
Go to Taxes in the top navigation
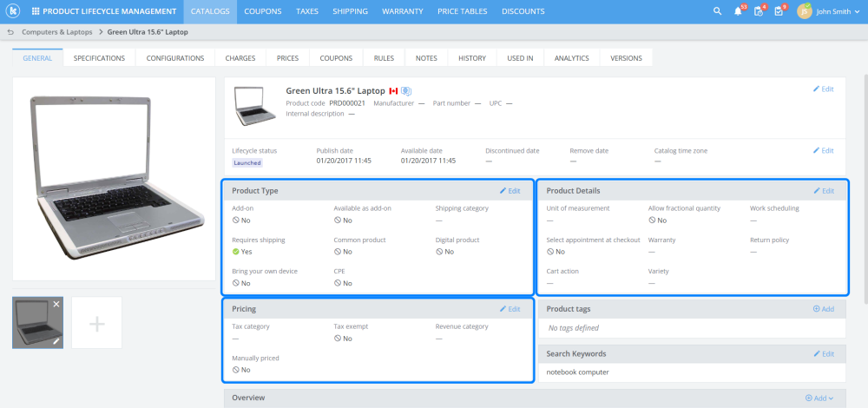pos(307,11)
